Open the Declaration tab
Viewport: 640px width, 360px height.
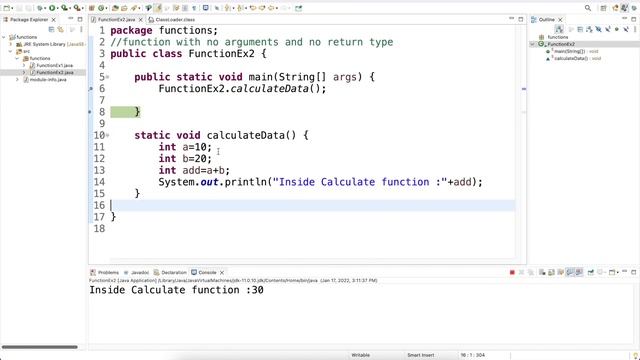point(170,272)
